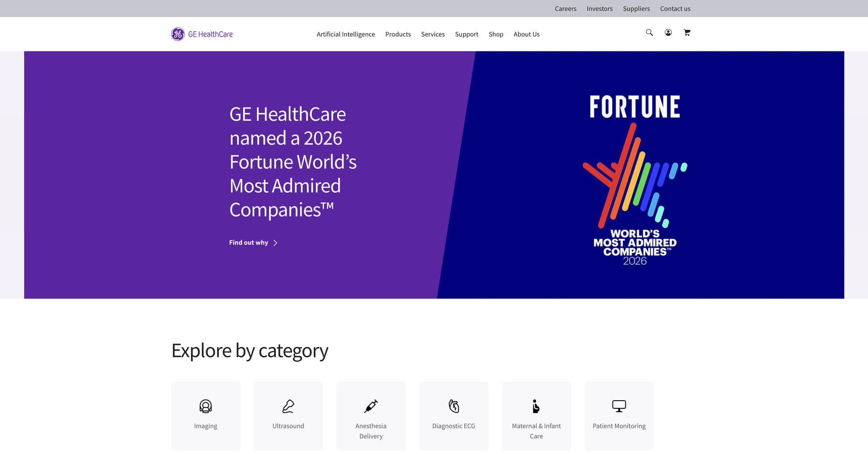Viewport: 868px width, 454px height.
Task: Click the Patient Monitoring monitor icon
Action: (x=618, y=406)
